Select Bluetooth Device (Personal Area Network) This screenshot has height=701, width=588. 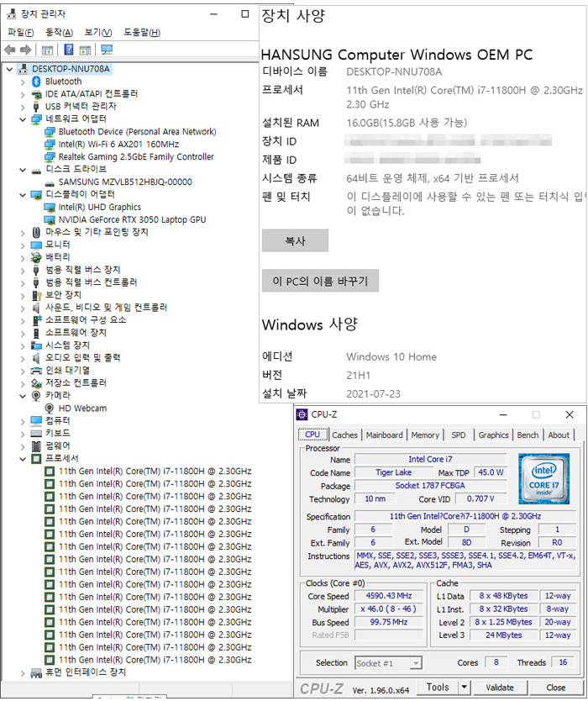tap(137, 132)
